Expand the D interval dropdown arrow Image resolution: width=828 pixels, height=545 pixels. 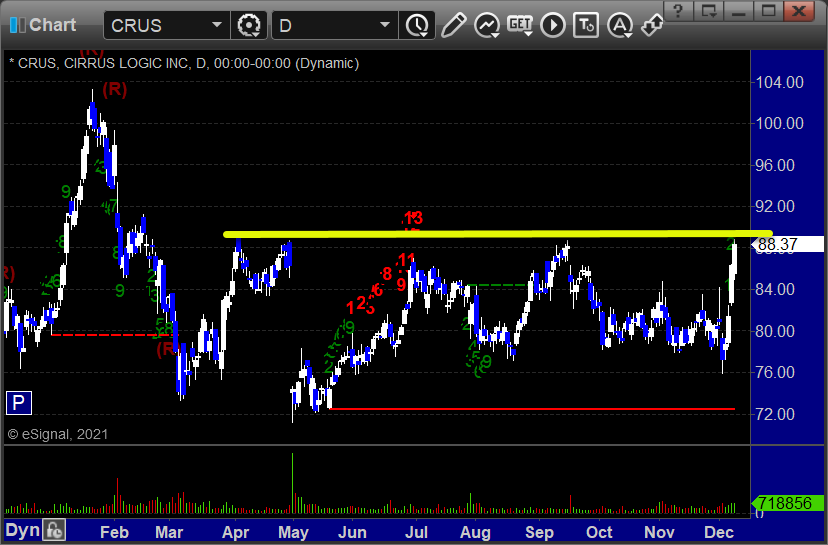click(x=385, y=25)
